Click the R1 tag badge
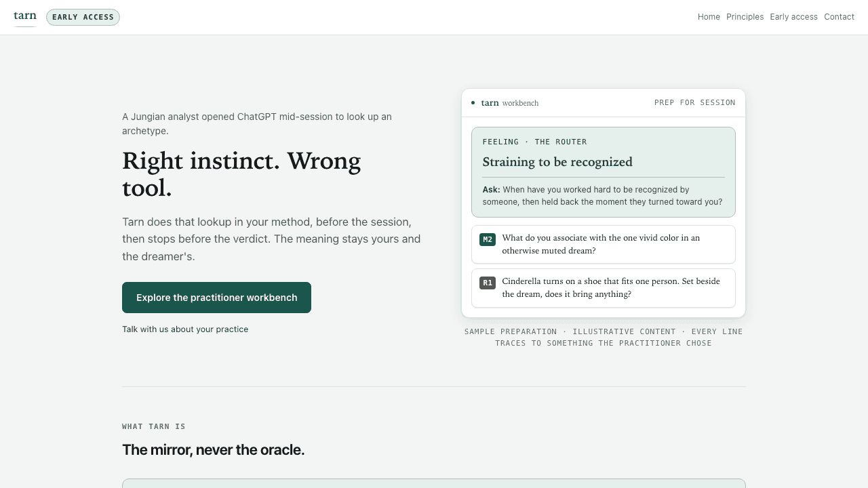 click(x=488, y=283)
